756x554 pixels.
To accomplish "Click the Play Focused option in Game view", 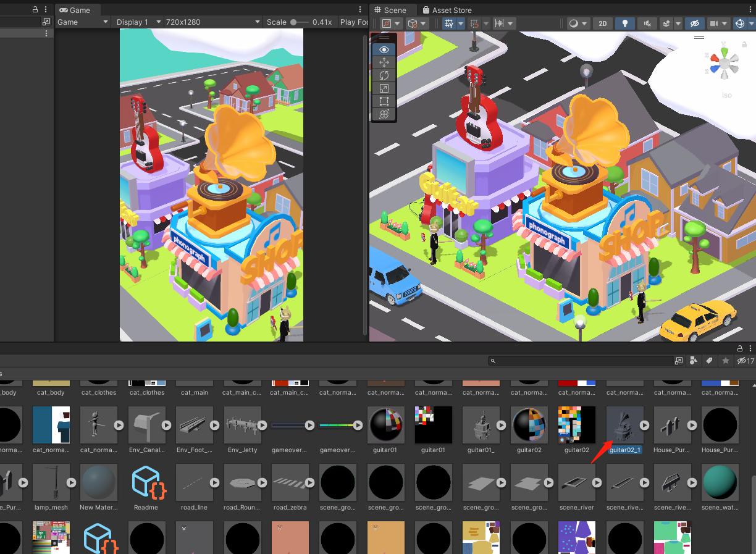I will [354, 22].
